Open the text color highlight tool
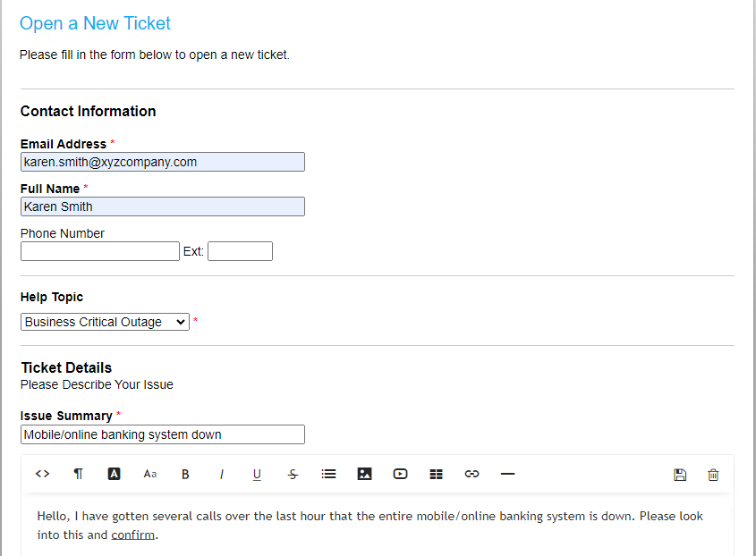 [x=114, y=474]
